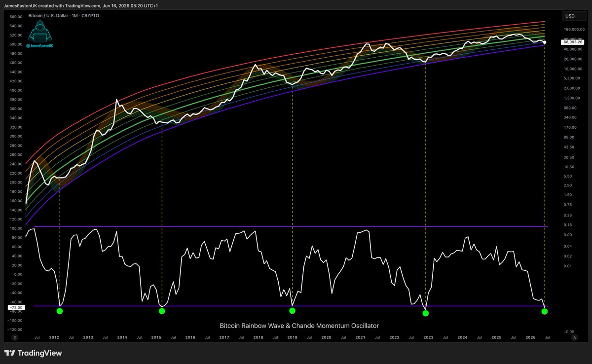592x364 pixels.
Task: Click the 560.00 left scale label
Action: (16, 17)
